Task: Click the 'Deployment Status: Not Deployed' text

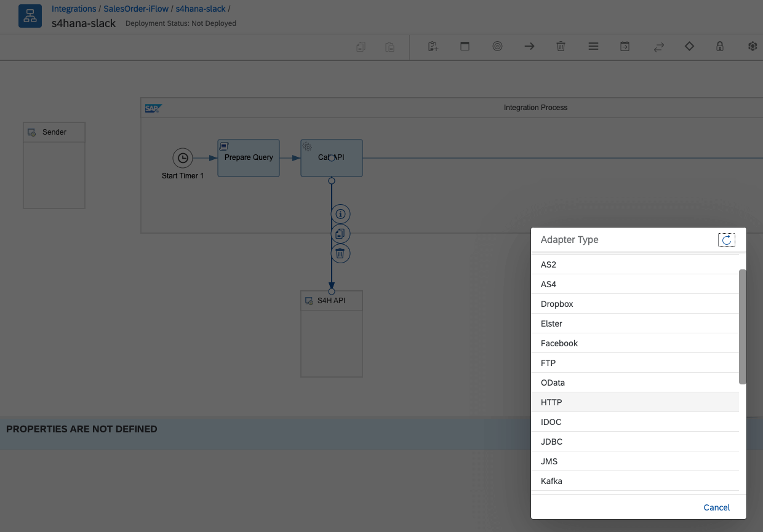Action: 181,23
